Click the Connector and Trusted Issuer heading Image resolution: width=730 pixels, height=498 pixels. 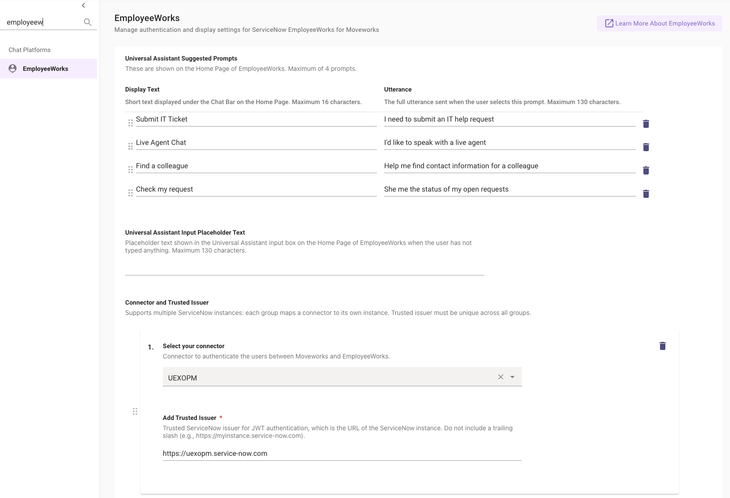[167, 303]
